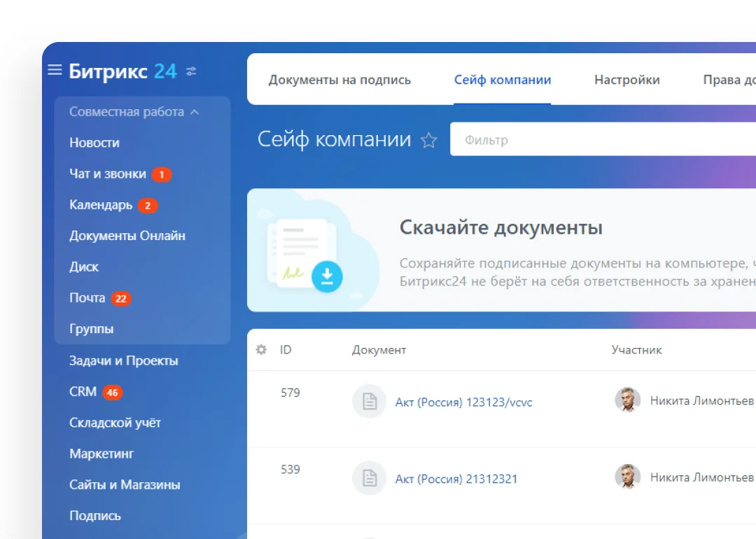
Task: Mark Сейф компании as favorite with star
Action: click(428, 139)
